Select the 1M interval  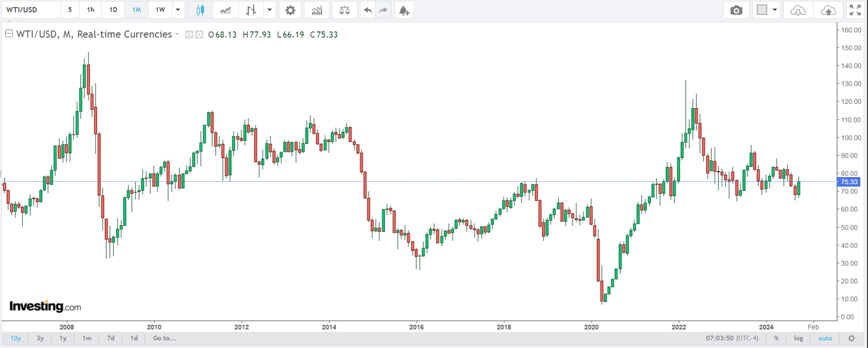point(137,10)
